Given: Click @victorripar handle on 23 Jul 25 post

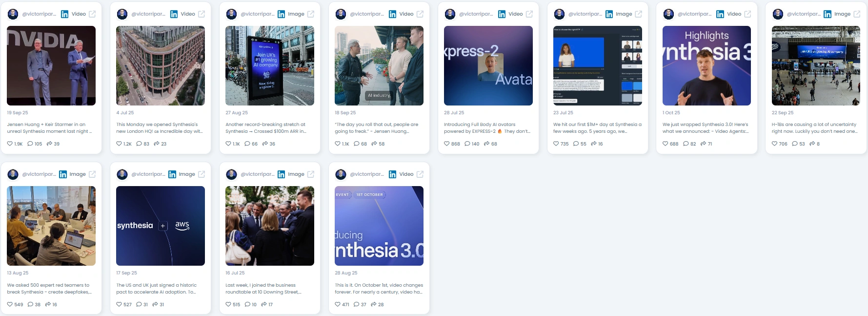Looking at the screenshot, I should pyautogui.click(x=585, y=14).
